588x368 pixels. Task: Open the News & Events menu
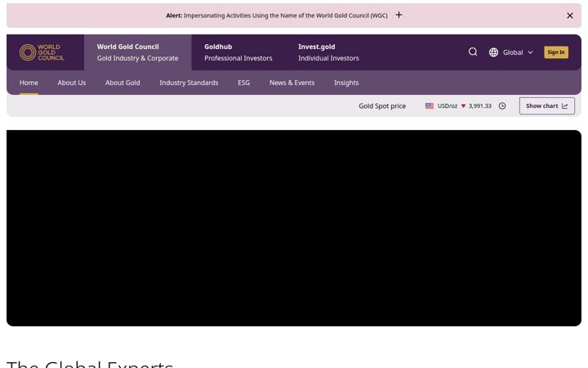point(292,83)
